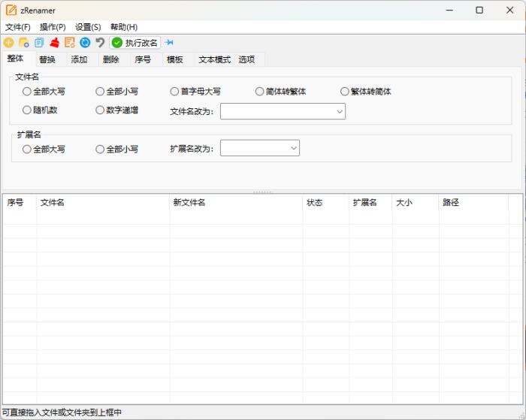Image resolution: width=526 pixels, height=420 pixels.
Task: Click the blue pin window icon
Action: coord(169,42)
